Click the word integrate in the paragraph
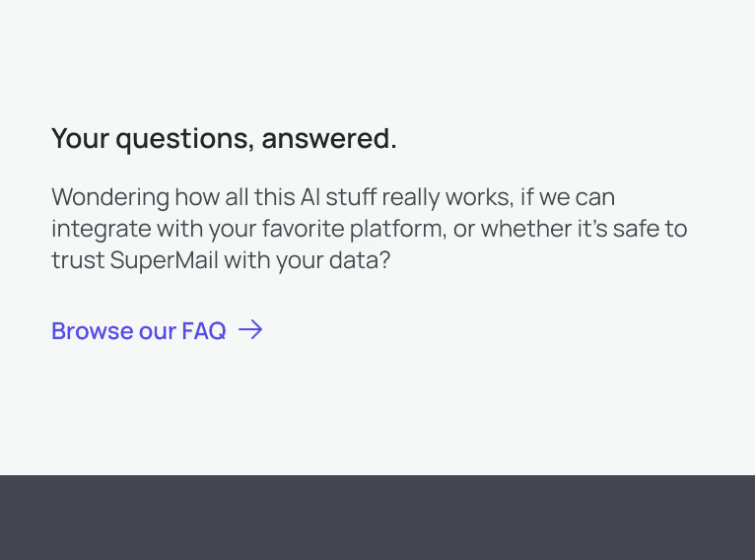 [102, 229]
